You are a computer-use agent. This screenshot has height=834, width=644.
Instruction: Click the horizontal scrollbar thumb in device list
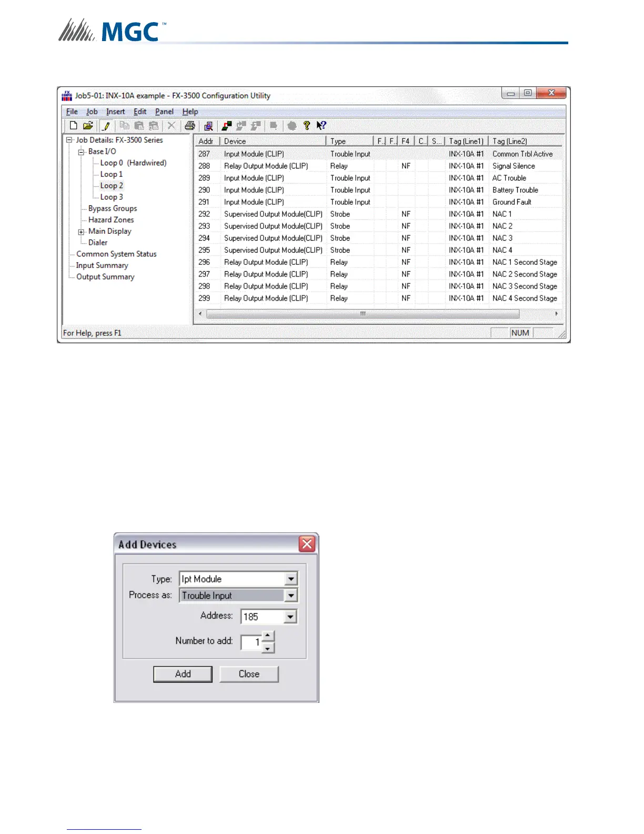point(363,314)
